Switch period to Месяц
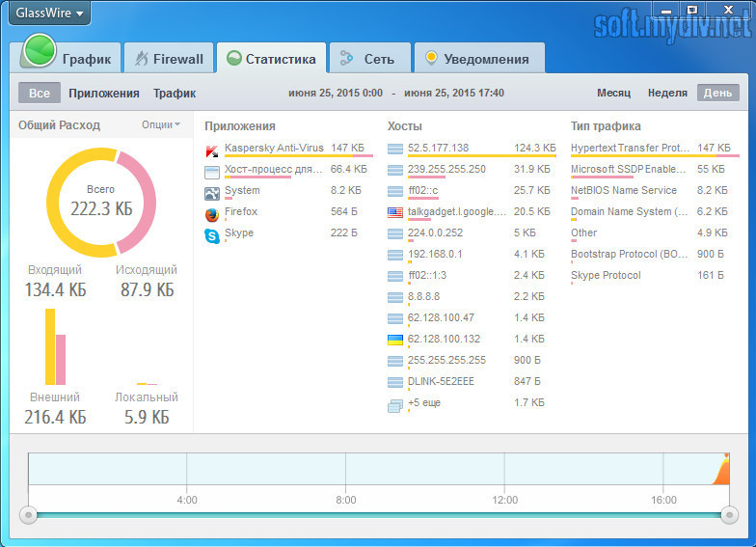This screenshot has width=756, height=547. pos(613,93)
